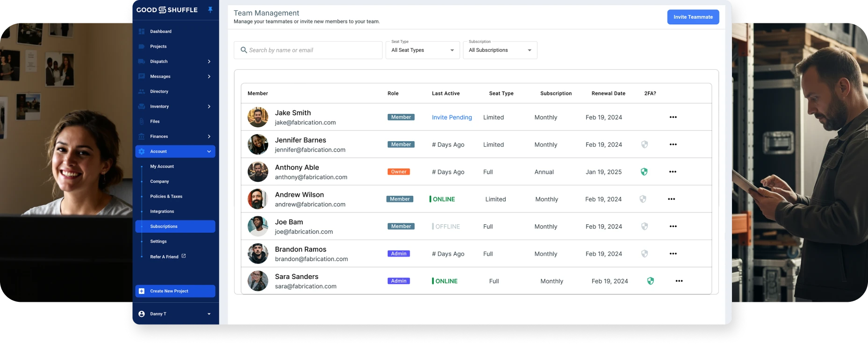This screenshot has height=349, width=868.
Task: Click the pin icon beside Goodshuffle logo
Action: [210, 10]
